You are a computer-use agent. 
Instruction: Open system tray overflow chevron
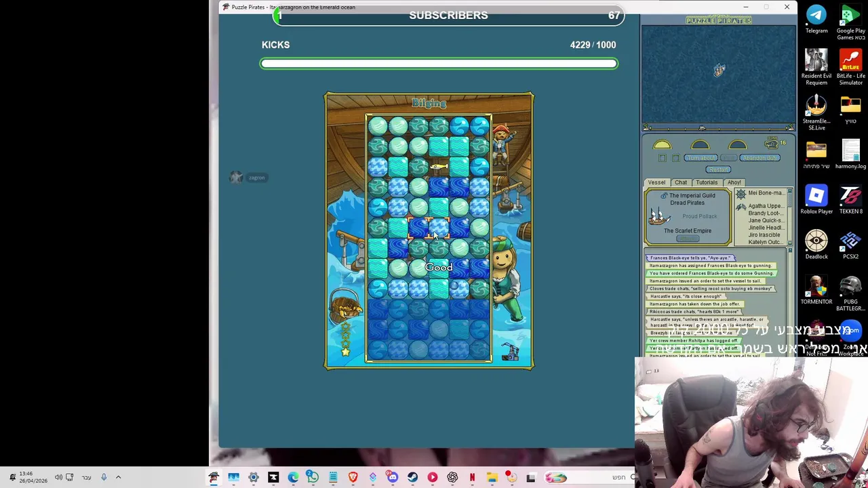coord(118,477)
